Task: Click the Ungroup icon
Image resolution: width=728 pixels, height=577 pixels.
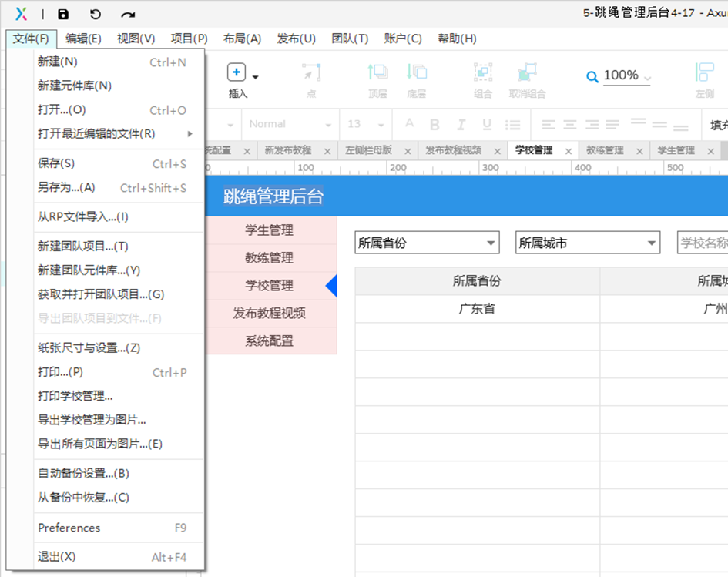Action: [x=527, y=72]
